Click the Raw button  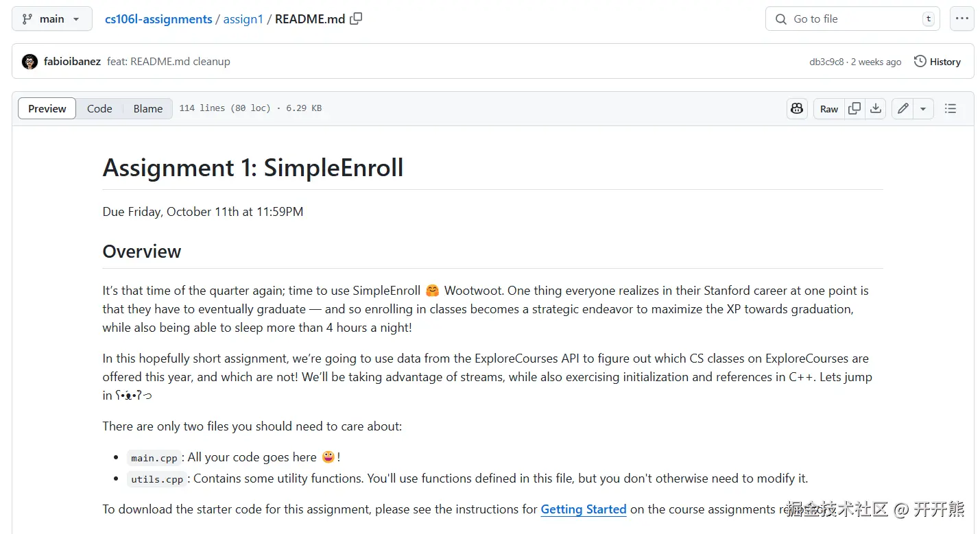click(829, 108)
